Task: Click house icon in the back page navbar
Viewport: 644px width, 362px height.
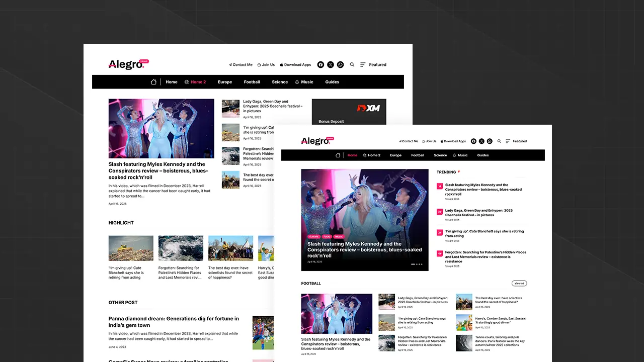Action: tap(153, 82)
